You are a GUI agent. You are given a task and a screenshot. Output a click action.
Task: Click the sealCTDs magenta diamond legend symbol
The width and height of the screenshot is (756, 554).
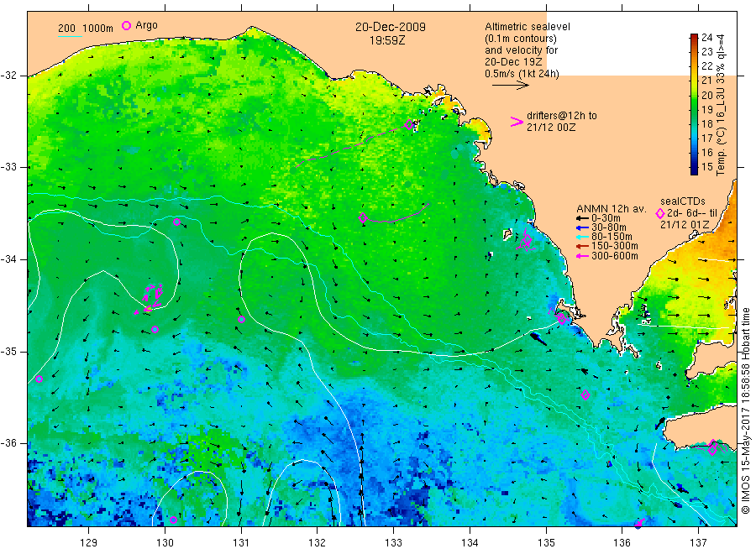(x=660, y=213)
